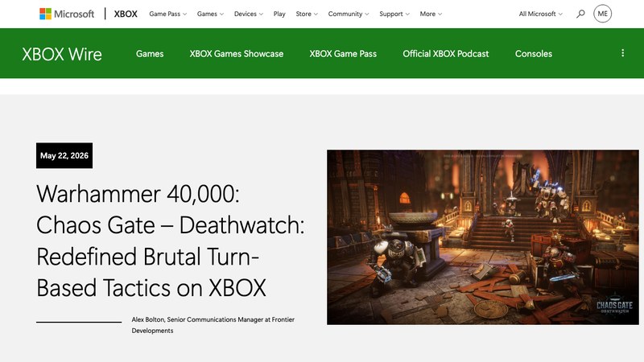Screen dimensions: 644x362
Task: Open the search magnifier icon
Action: tap(580, 14)
